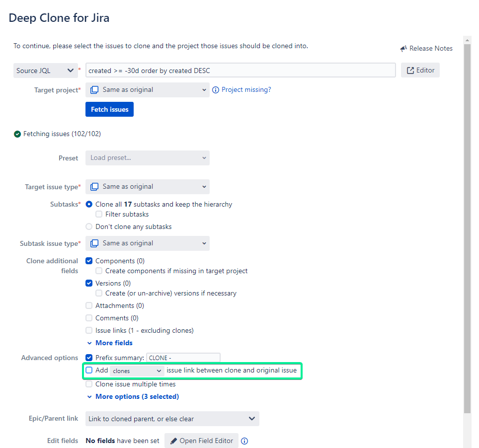Click the copy icon in the Target project dropdown

[94, 90]
